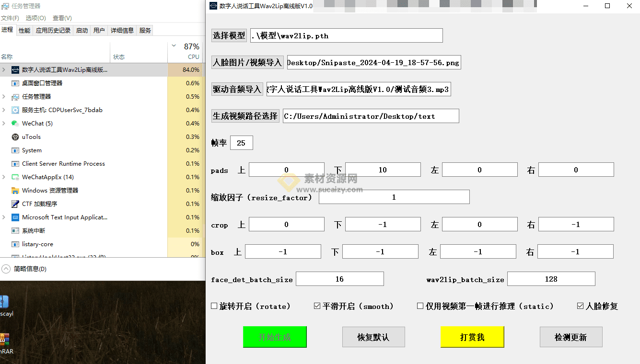Image resolution: width=640 pixels, height=364 pixels.
Task: Switch to the 性能 tab
Action: coord(24,30)
